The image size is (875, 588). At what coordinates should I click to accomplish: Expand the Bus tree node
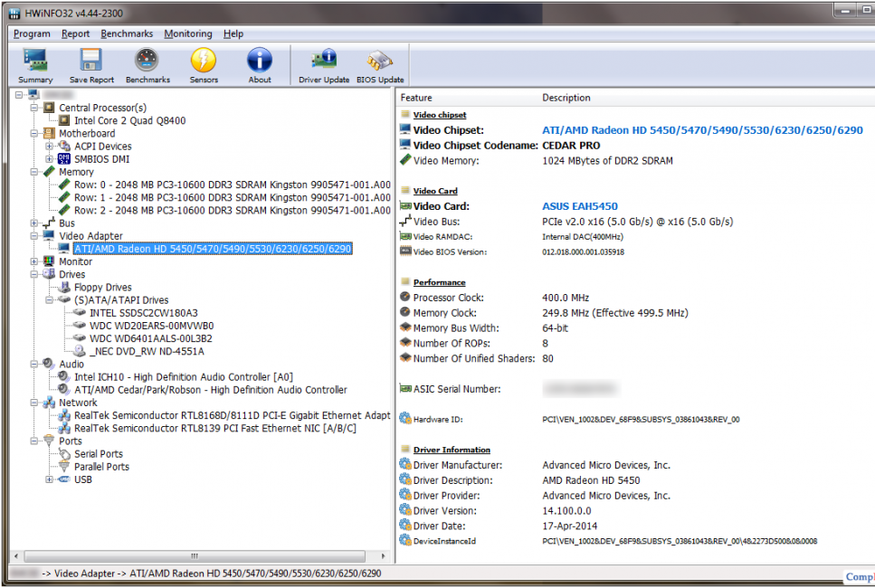click(34, 223)
